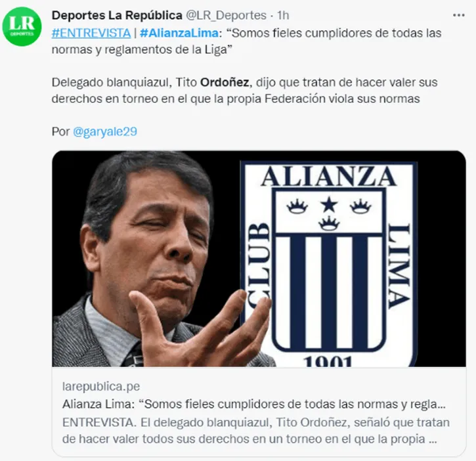Screen dimensions: 476x461
Task: Open the card title 'Alianza Lima: Somos fieles cumplidores'
Action: pyautogui.click(x=254, y=405)
